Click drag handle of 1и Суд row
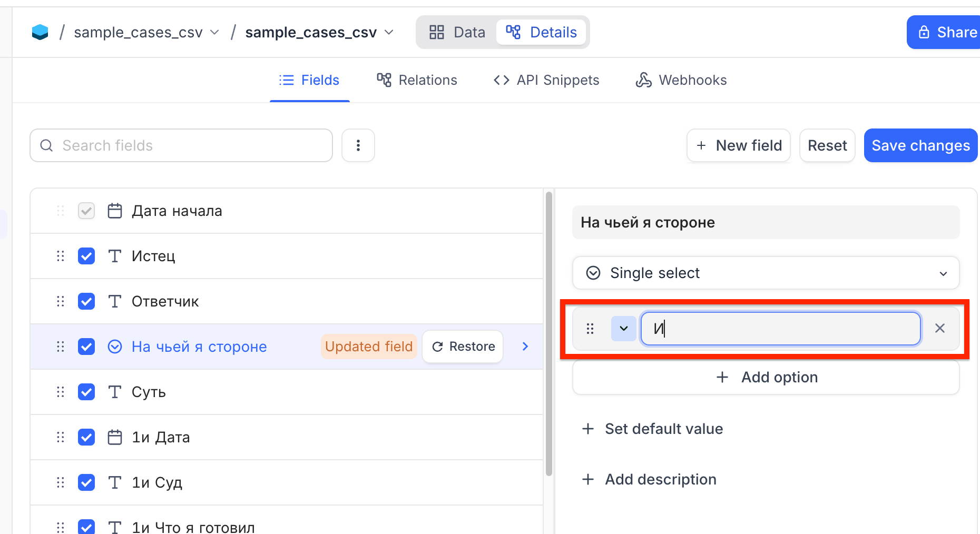 (61, 482)
